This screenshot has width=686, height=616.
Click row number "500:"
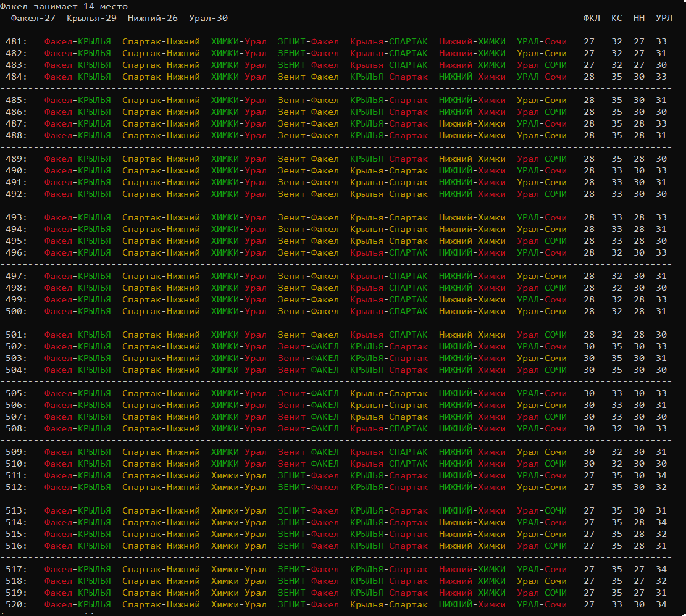(x=16, y=311)
